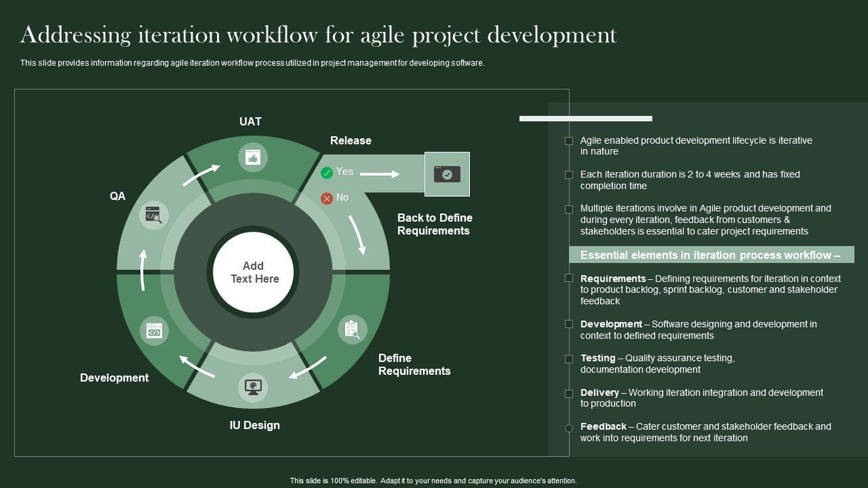Select the Feedback round bullet marker

click(569, 427)
